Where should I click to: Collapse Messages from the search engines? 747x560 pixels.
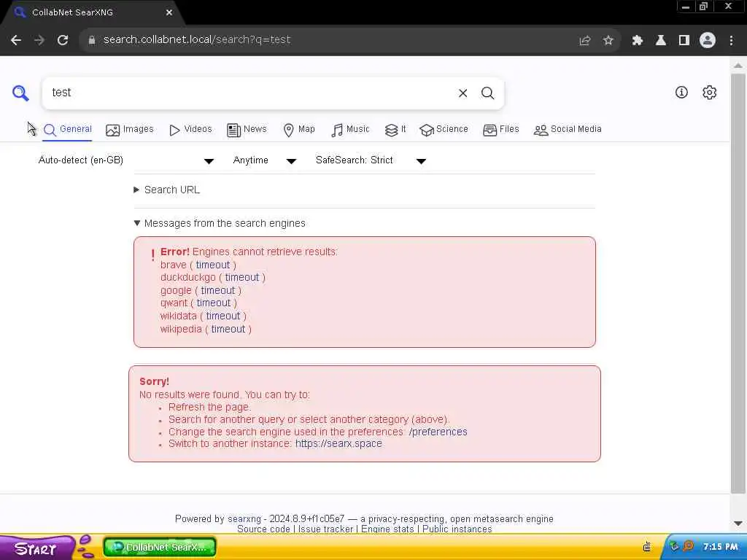220,223
